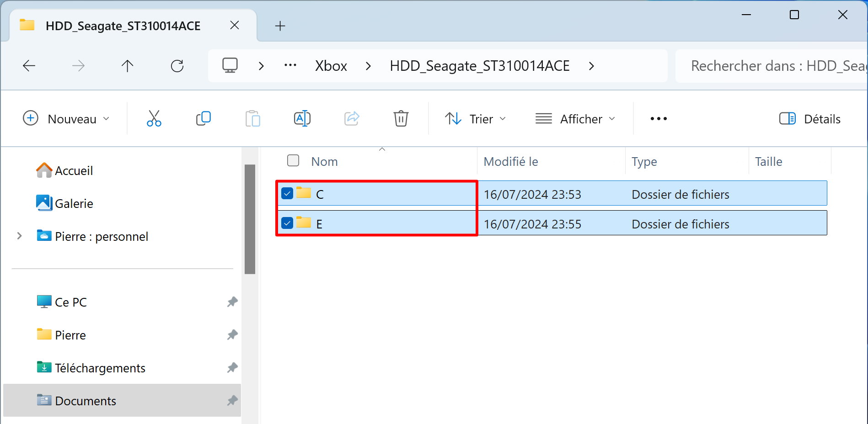Open Pierre : personnel OneDrive entry
This screenshot has height=424, width=868.
click(92, 236)
